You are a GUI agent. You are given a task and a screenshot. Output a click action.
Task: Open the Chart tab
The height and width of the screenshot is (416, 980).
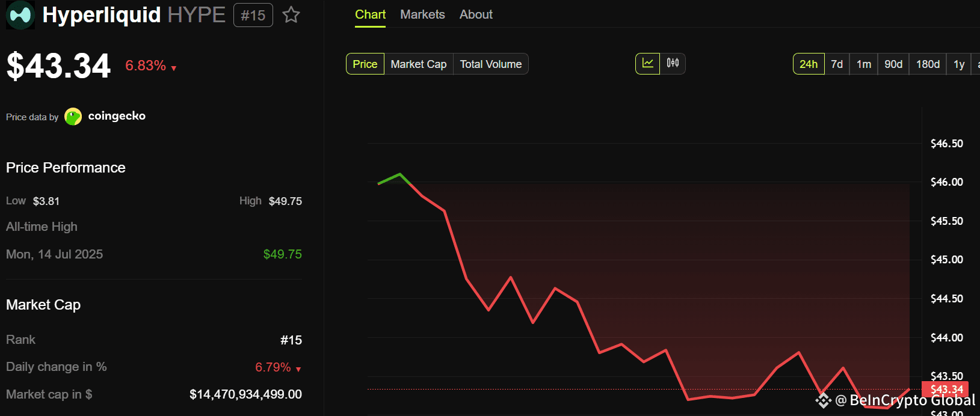(x=370, y=14)
